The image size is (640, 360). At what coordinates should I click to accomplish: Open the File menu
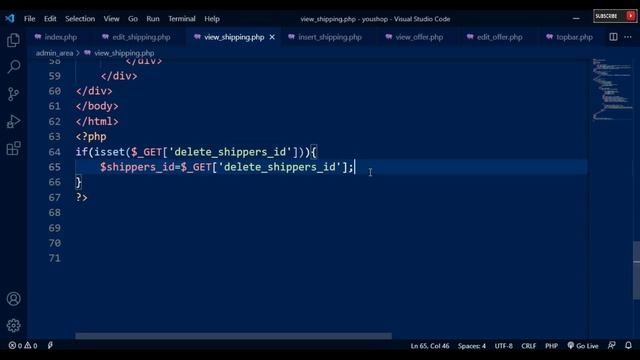point(29,19)
